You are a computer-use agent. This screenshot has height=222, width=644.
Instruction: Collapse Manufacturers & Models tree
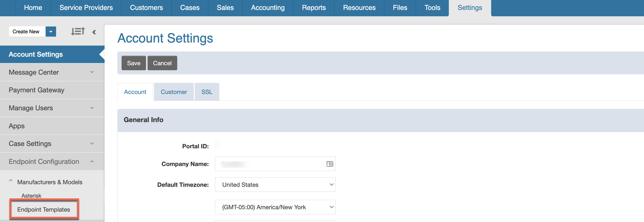point(11,181)
